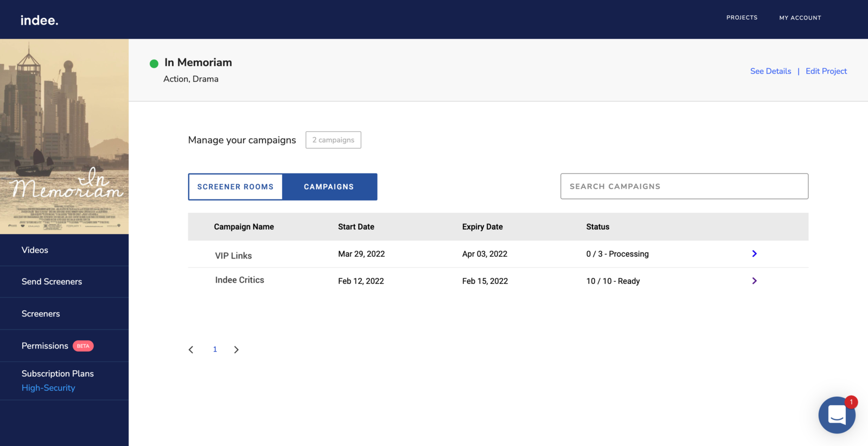Expand Indee Critics campaign row arrow
Screen dimensions: 868x446
coord(754,281)
